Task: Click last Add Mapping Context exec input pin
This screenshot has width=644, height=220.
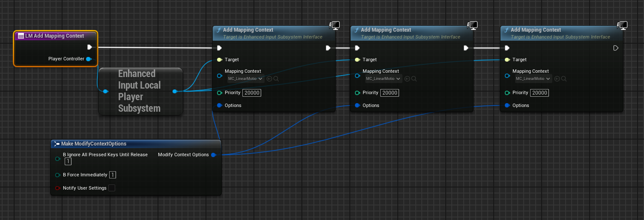Action: tap(507, 48)
